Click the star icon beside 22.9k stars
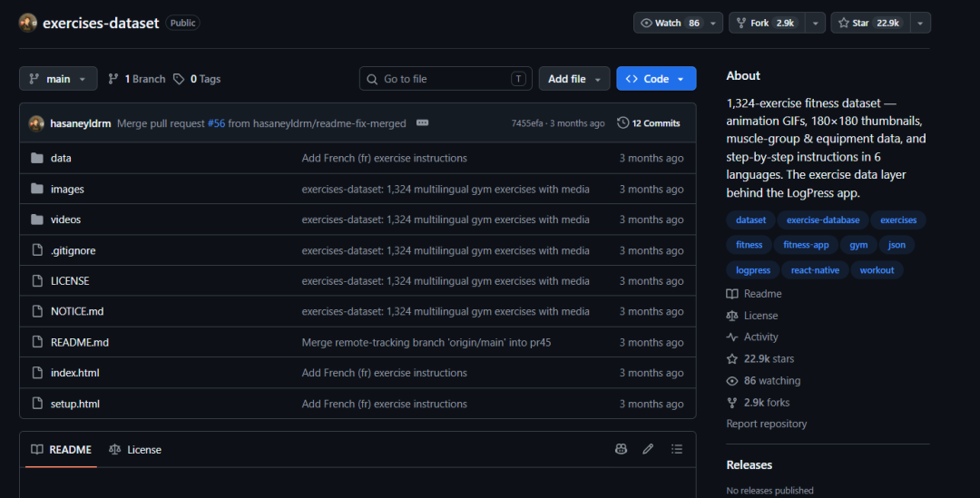This screenshot has width=980, height=498. (732, 358)
